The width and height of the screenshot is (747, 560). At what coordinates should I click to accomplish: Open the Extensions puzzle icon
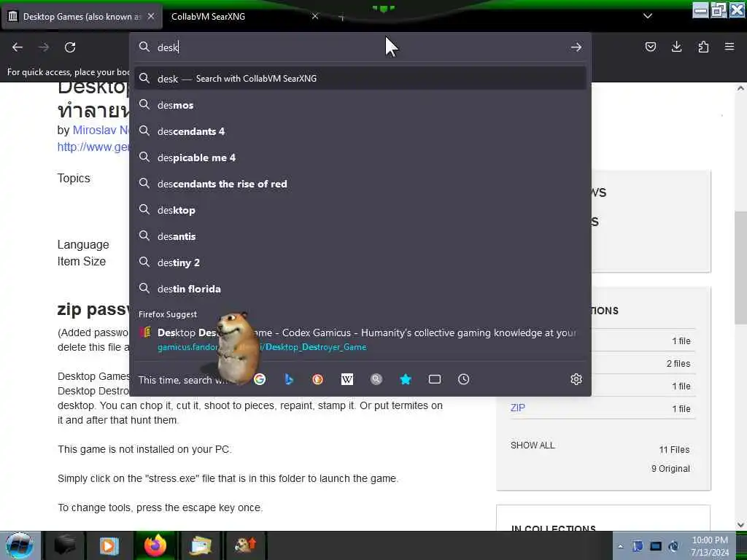click(703, 47)
